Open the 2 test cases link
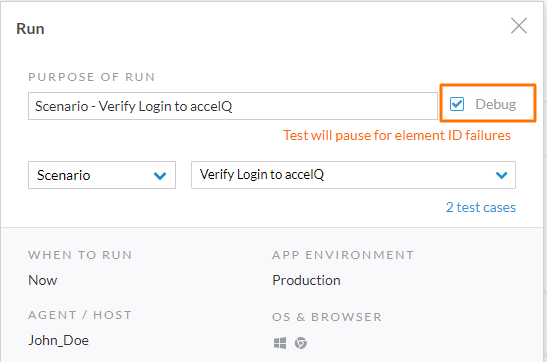547x362 pixels. tap(481, 207)
